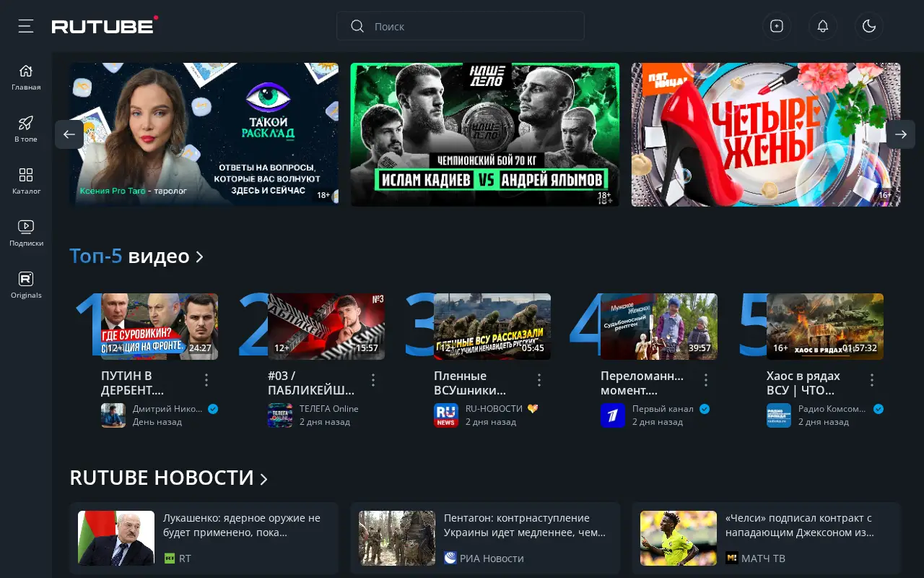Open options for #03 ПАБЛИКЕЙШН video
The width and height of the screenshot is (924, 578).
[373, 380]
